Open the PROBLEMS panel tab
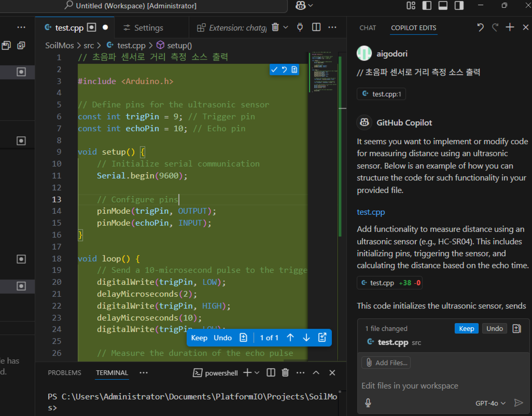The width and height of the screenshot is (532, 416). [x=64, y=372]
